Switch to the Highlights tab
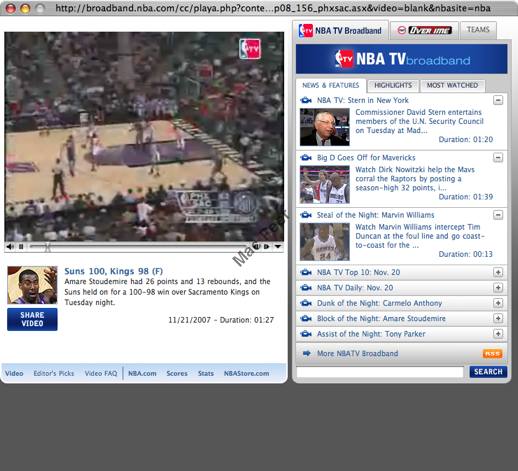This screenshot has height=471, width=518. [x=393, y=85]
